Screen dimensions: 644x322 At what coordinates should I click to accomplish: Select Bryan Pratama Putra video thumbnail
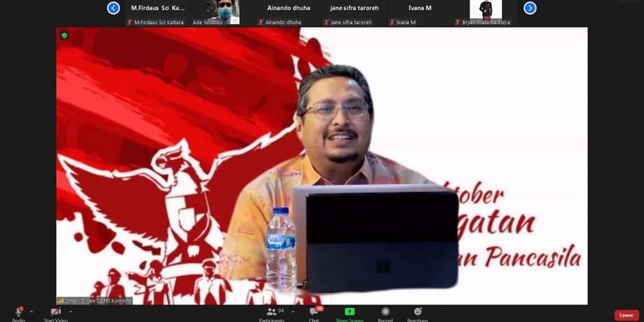point(485,13)
